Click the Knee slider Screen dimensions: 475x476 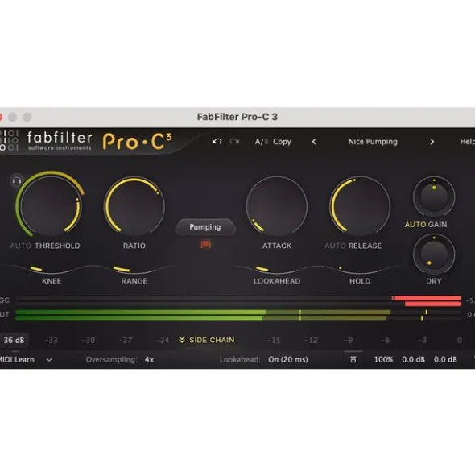tap(52, 269)
